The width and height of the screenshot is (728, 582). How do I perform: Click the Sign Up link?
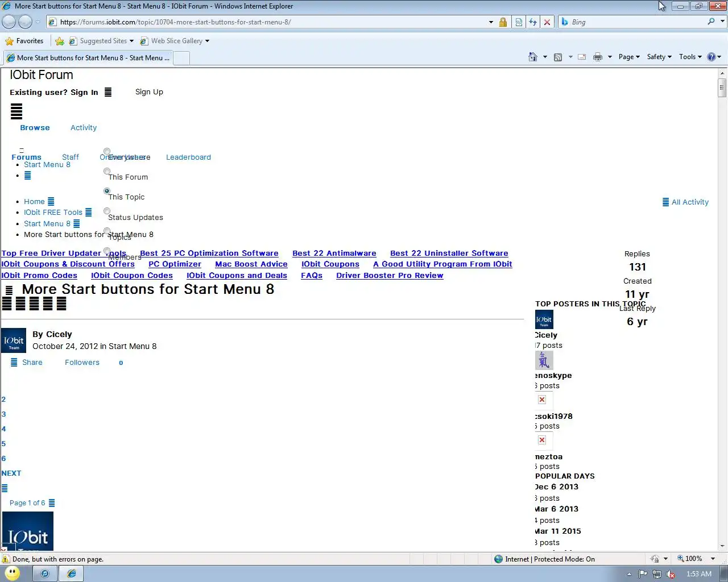[x=149, y=92]
